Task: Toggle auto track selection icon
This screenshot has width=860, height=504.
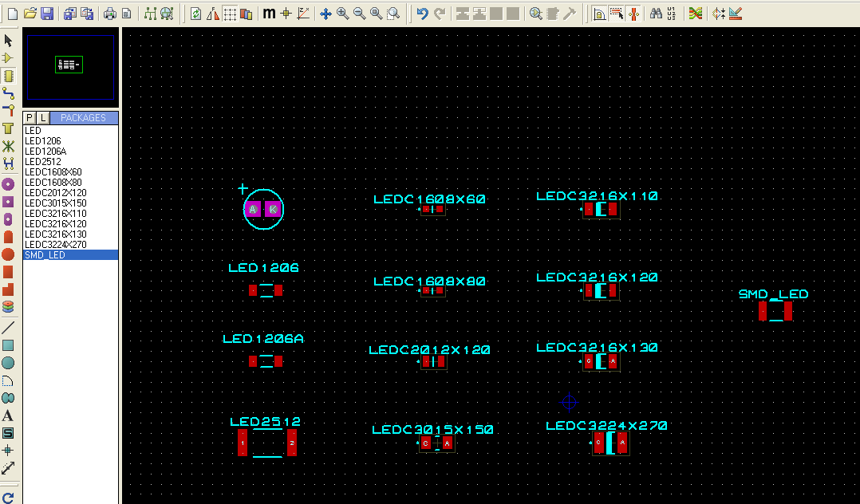Action: tap(617, 14)
